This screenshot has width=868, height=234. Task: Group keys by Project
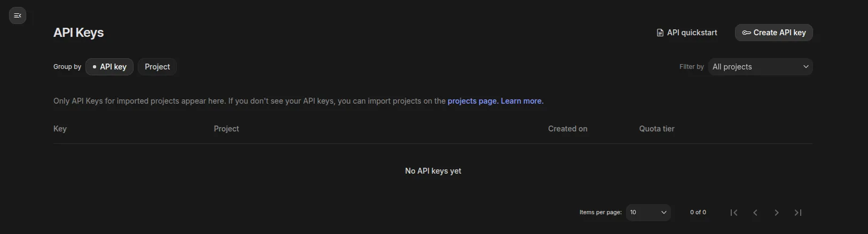[x=157, y=67]
